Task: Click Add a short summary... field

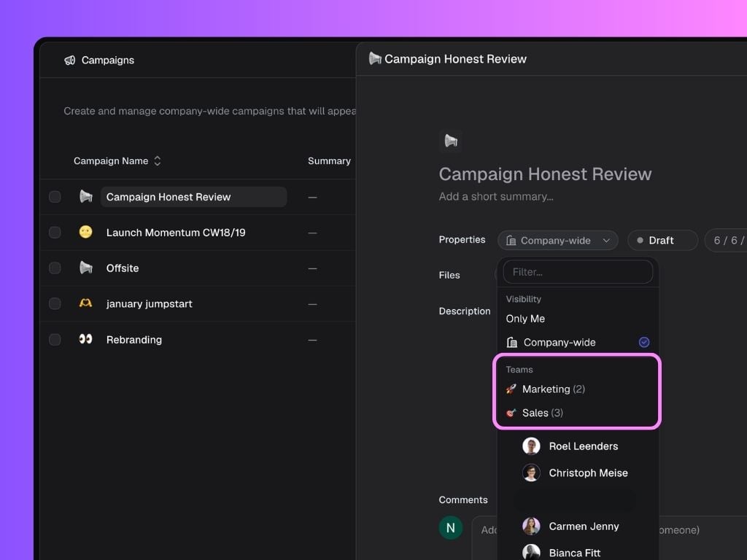Action: (x=496, y=197)
